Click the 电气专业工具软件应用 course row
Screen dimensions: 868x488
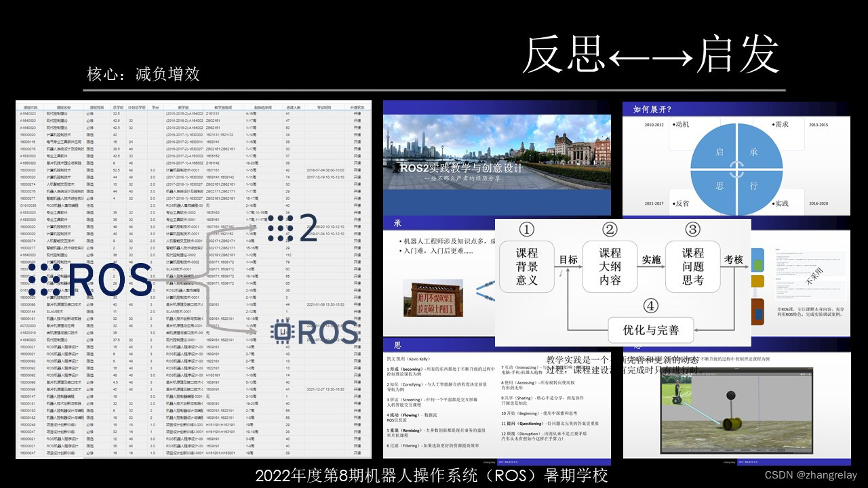point(194,142)
